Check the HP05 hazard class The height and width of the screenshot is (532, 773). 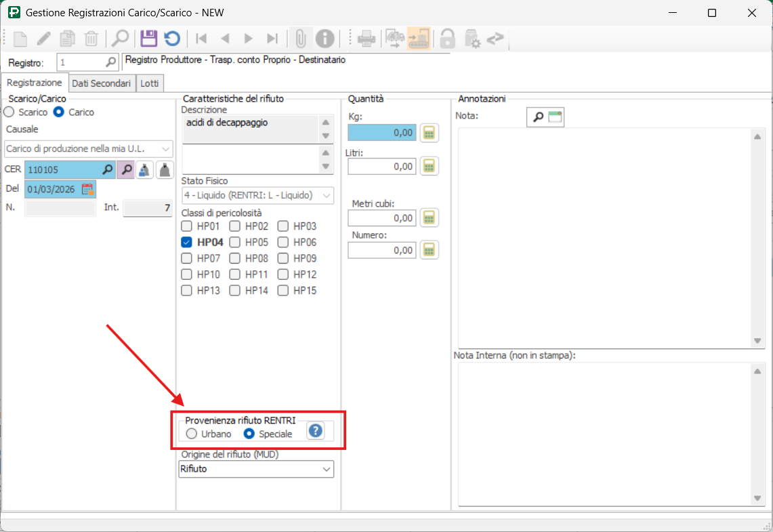pyautogui.click(x=234, y=242)
